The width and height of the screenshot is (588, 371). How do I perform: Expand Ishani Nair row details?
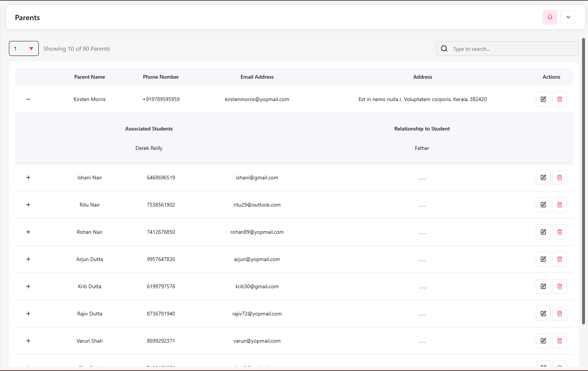click(x=28, y=177)
